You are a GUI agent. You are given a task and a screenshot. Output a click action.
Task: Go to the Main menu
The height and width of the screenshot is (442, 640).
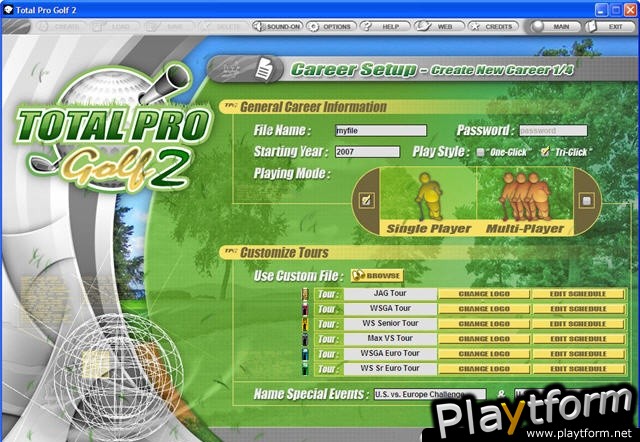[555, 27]
